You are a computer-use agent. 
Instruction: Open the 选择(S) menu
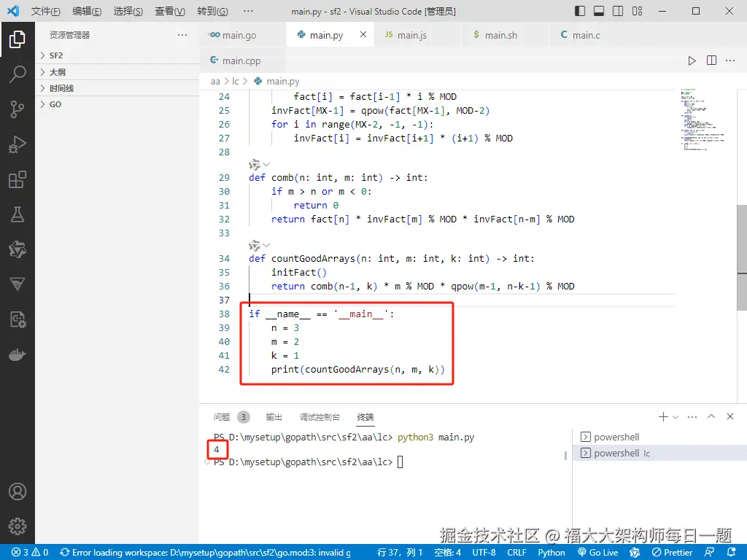point(128,12)
